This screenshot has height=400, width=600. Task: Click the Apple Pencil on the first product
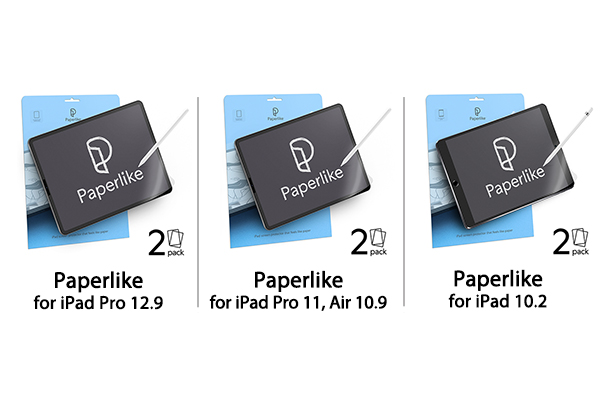tap(163, 138)
